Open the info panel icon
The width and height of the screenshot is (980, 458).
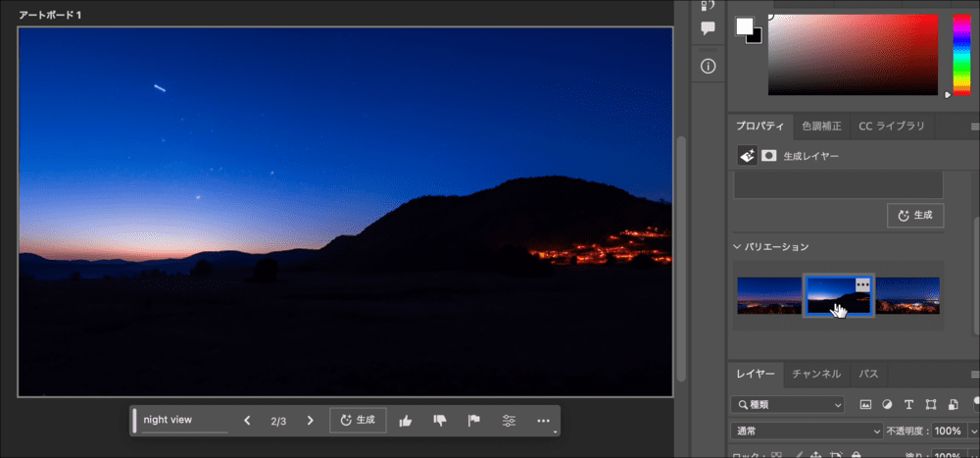click(709, 66)
